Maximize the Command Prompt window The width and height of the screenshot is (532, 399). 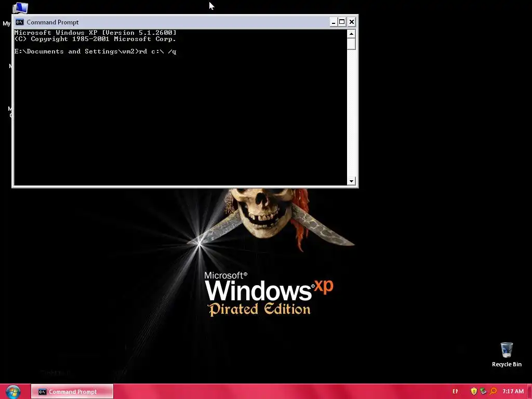point(342,22)
